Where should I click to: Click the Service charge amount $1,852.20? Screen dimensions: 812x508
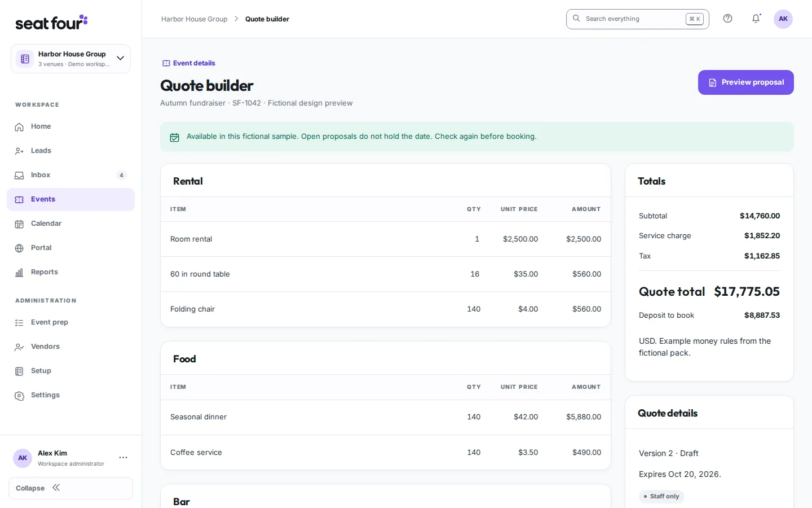pyautogui.click(x=762, y=236)
